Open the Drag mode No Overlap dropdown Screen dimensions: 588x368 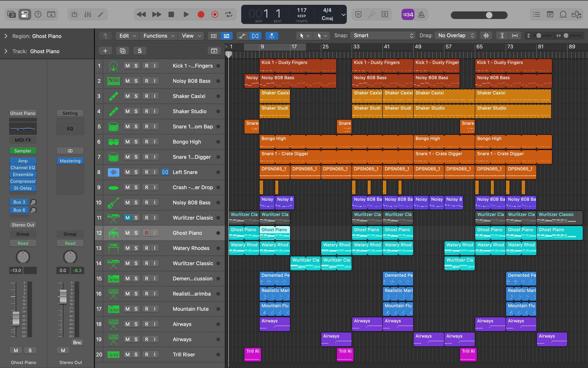coord(455,36)
